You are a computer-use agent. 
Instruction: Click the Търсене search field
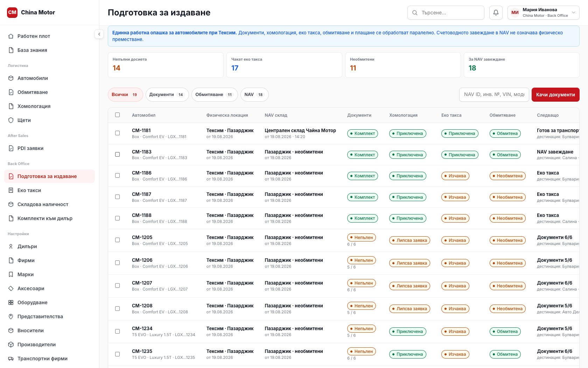point(446,13)
